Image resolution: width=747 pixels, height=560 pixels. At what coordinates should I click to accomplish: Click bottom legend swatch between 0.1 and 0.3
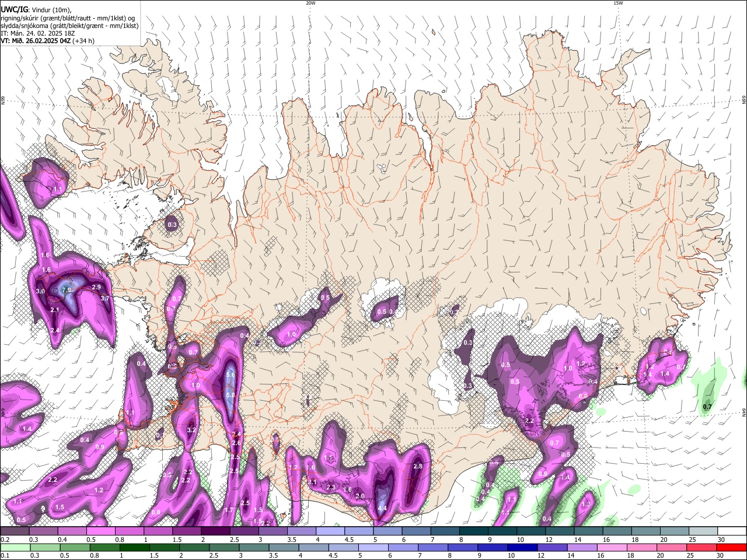[x=15, y=547]
